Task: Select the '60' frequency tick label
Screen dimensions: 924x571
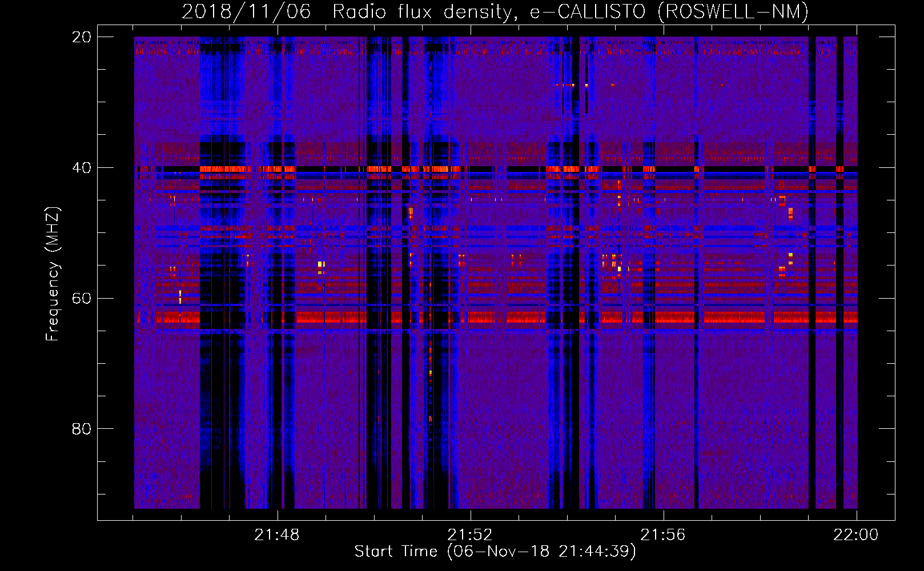Action: 81,298
